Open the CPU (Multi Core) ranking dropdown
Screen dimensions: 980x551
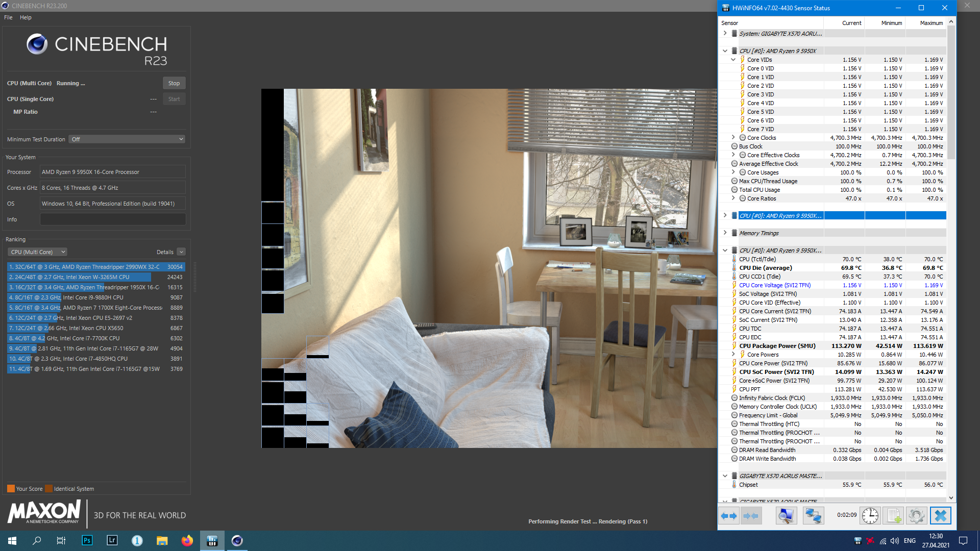(x=38, y=252)
